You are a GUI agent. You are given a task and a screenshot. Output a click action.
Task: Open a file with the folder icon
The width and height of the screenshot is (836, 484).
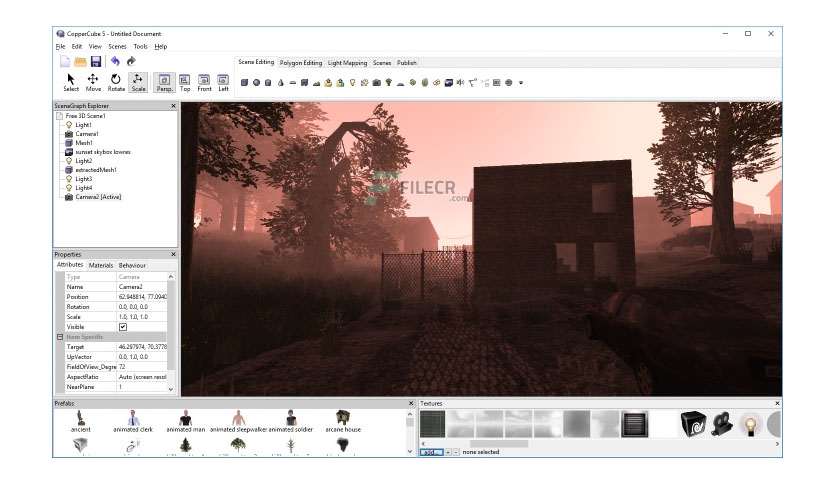click(81, 62)
